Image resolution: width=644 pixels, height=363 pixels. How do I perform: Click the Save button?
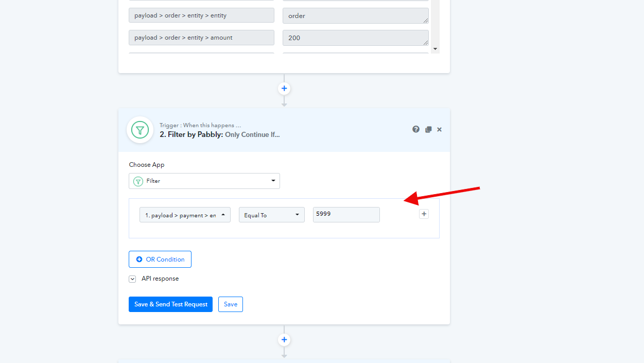click(231, 304)
